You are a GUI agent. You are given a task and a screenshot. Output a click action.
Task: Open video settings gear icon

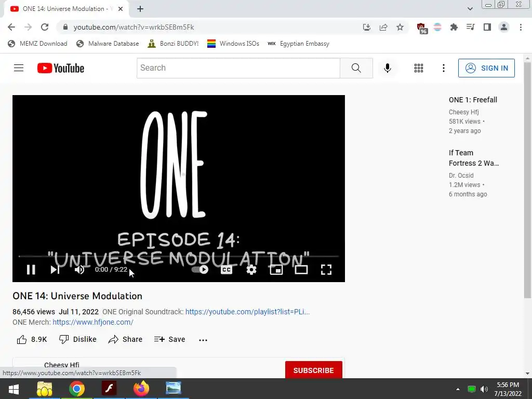(251, 270)
